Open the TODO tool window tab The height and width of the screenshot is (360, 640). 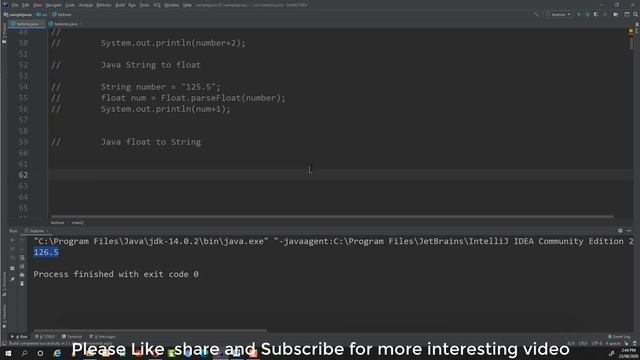click(45, 337)
